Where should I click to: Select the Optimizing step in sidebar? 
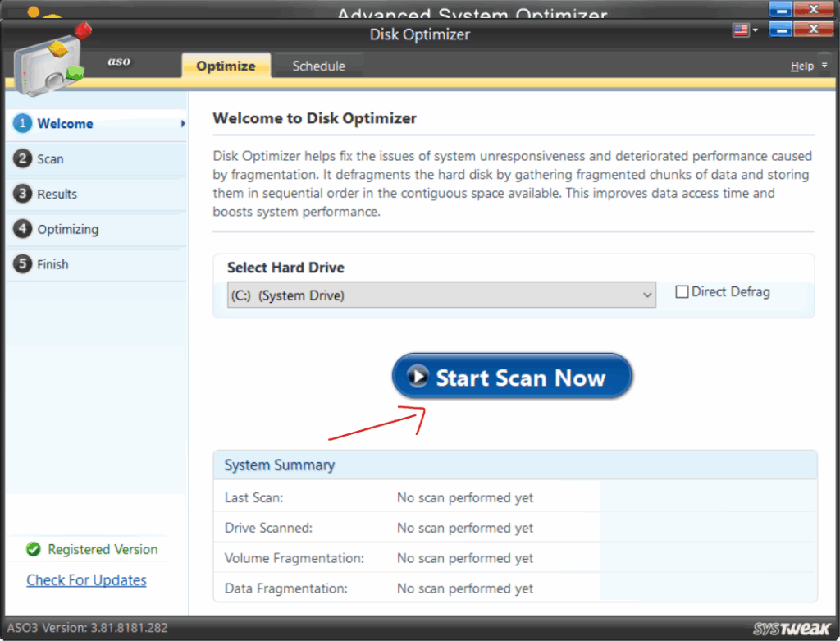point(98,229)
